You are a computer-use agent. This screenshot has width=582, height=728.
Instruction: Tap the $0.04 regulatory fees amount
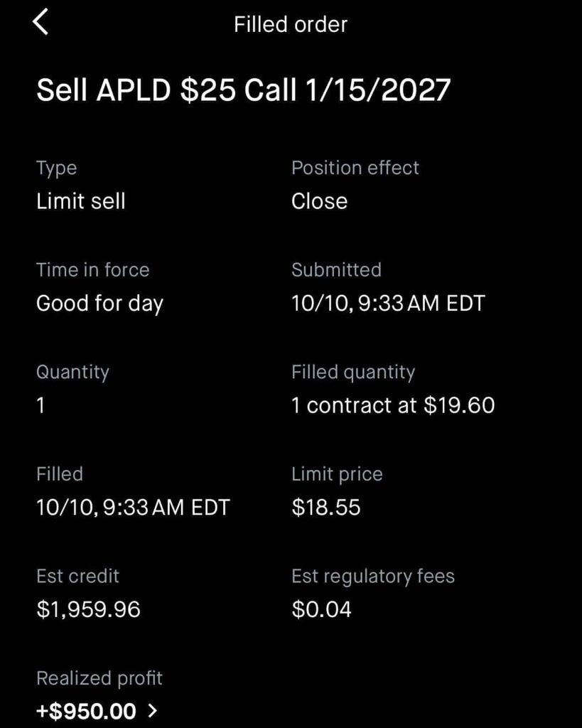321,609
